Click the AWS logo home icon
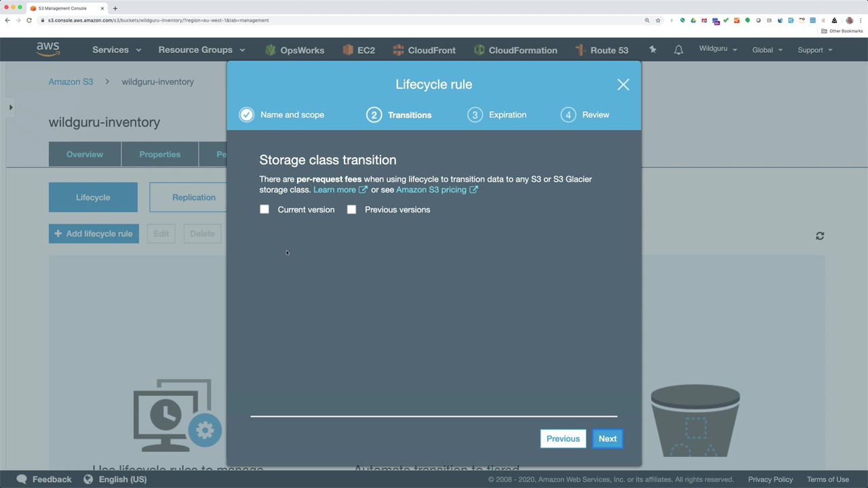 point(48,49)
